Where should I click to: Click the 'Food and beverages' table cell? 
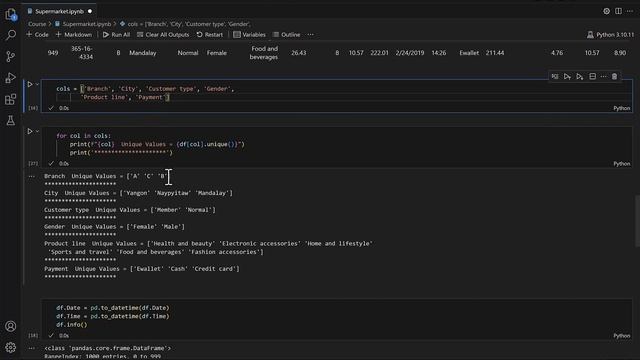pos(264,53)
